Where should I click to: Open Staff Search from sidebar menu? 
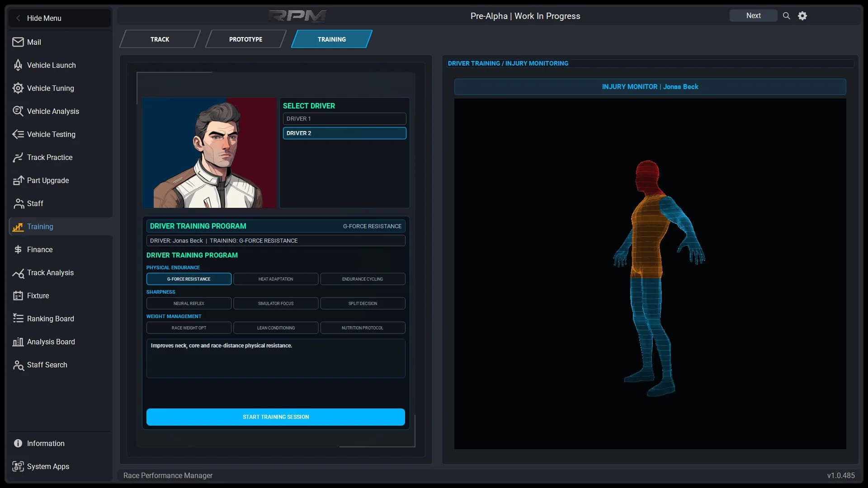pos(60,365)
